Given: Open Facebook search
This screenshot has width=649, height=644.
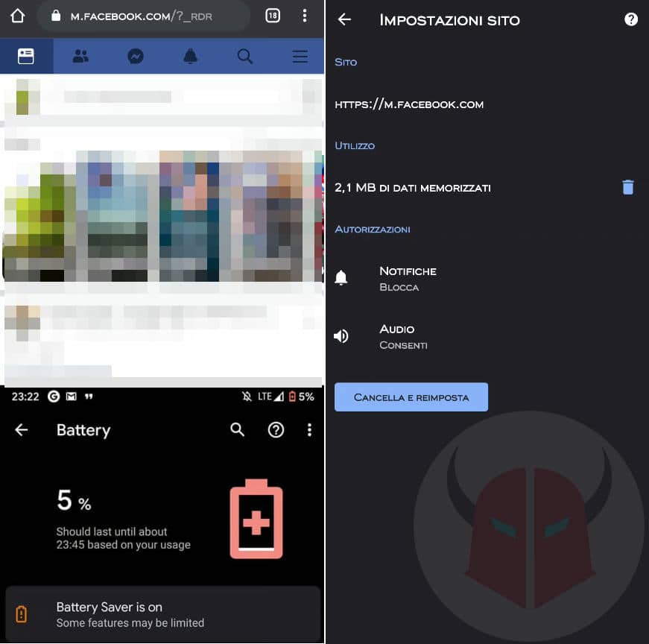Looking at the screenshot, I should coord(245,56).
